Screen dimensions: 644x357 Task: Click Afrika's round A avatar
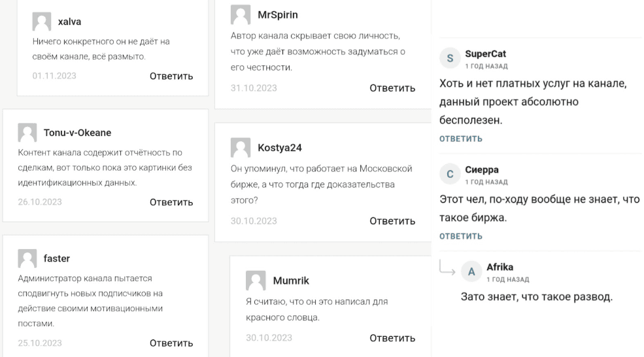pyautogui.click(x=471, y=272)
